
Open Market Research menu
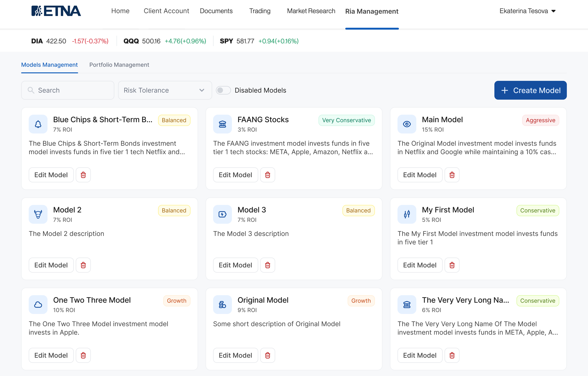(311, 11)
